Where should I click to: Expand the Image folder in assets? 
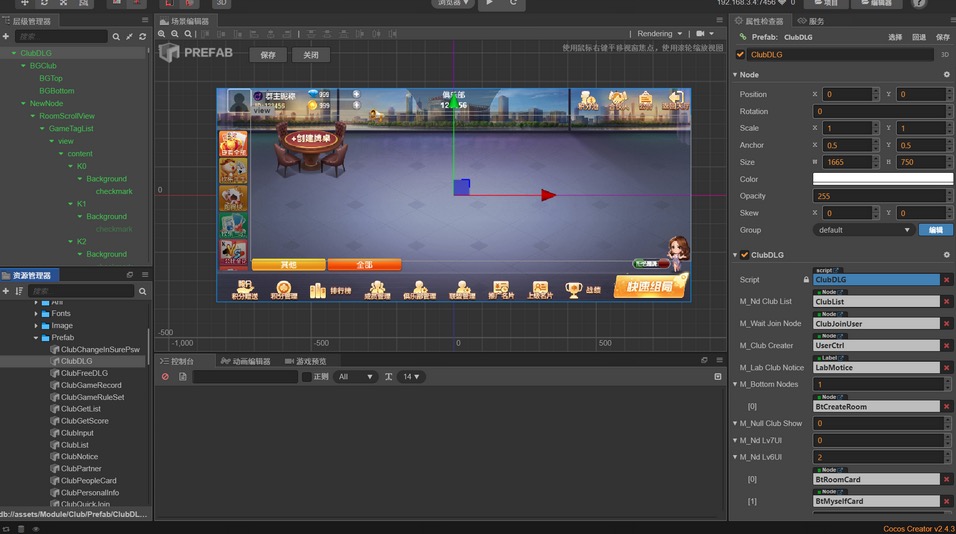pos(37,325)
